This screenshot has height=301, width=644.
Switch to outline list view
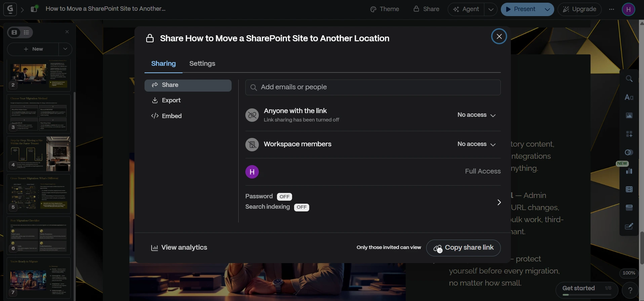(27, 32)
